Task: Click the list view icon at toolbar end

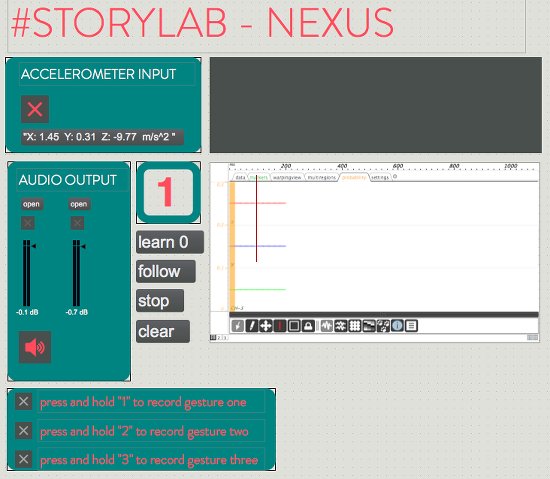Action: point(411,326)
